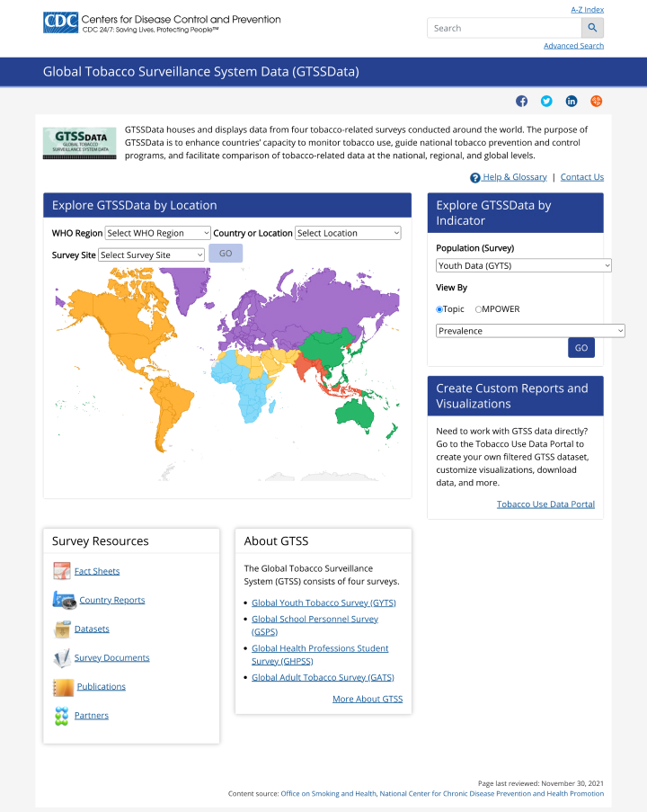Click the Publications notebook icon
Screen dimensions: 647x812
point(63,687)
